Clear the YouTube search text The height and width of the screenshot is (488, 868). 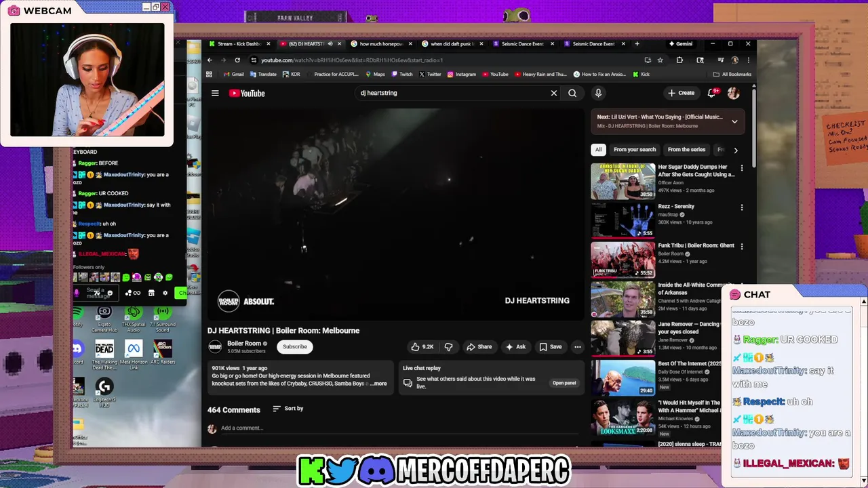[x=553, y=93]
